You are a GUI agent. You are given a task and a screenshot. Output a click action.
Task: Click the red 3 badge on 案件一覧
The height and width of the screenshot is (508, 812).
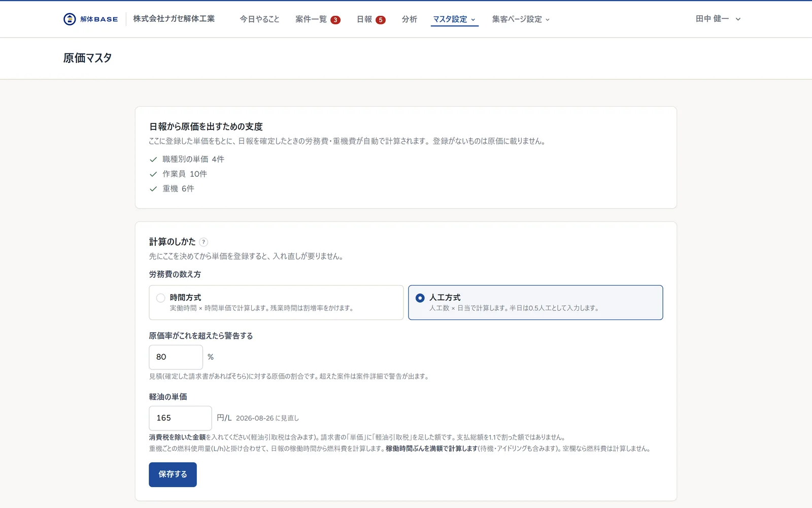click(x=335, y=20)
